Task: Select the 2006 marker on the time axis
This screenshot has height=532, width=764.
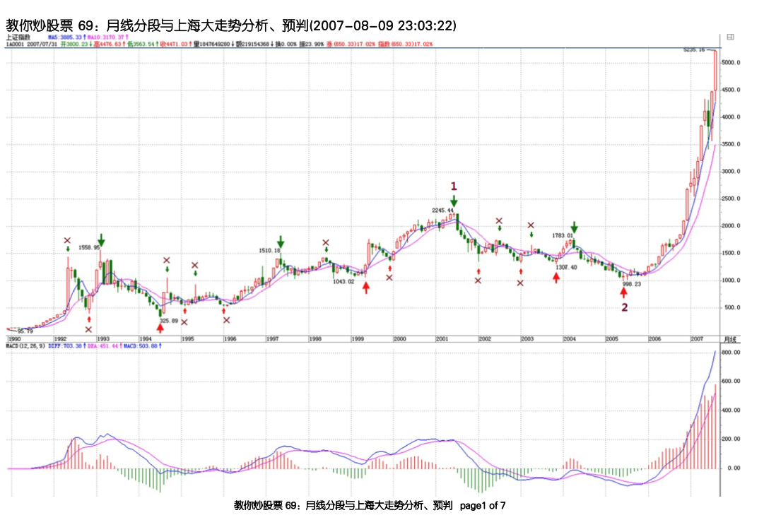Action: pyautogui.click(x=654, y=339)
